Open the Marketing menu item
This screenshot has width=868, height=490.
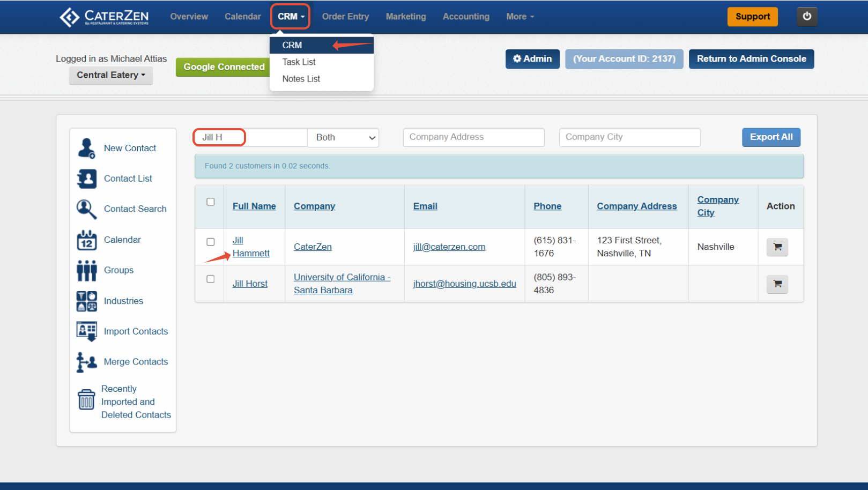point(406,17)
